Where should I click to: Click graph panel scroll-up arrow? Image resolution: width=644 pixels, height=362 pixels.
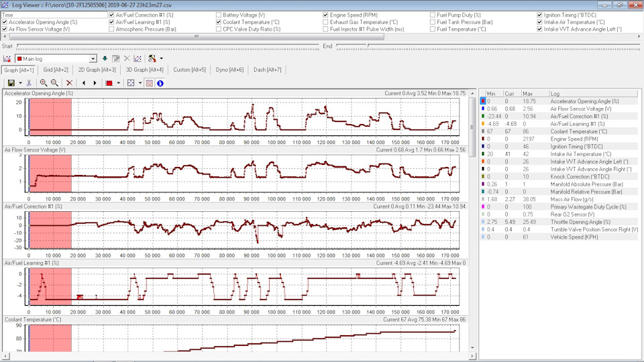coord(473,93)
